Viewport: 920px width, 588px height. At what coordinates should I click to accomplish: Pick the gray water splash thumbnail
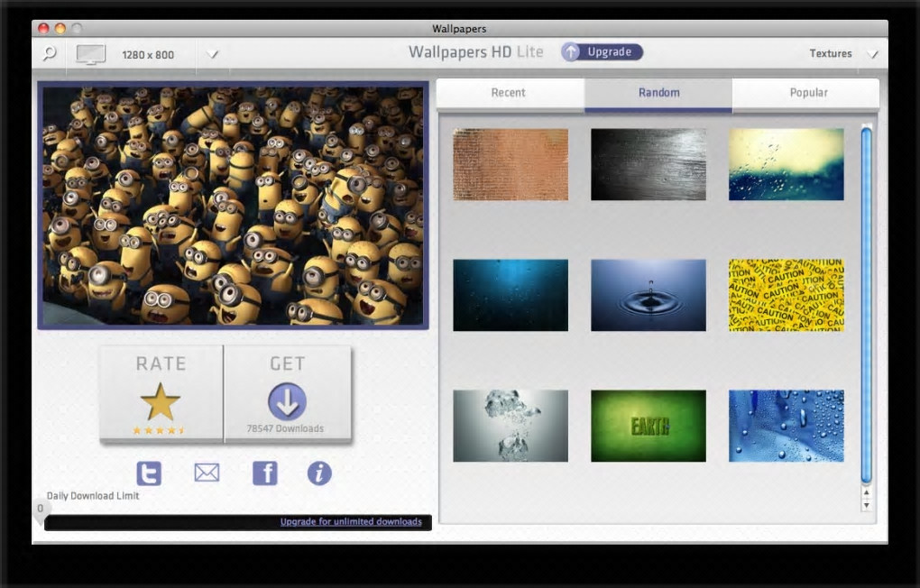pyautogui.click(x=511, y=426)
